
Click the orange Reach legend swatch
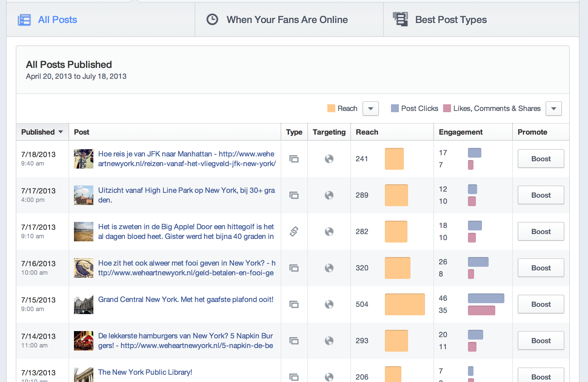tap(331, 109)
